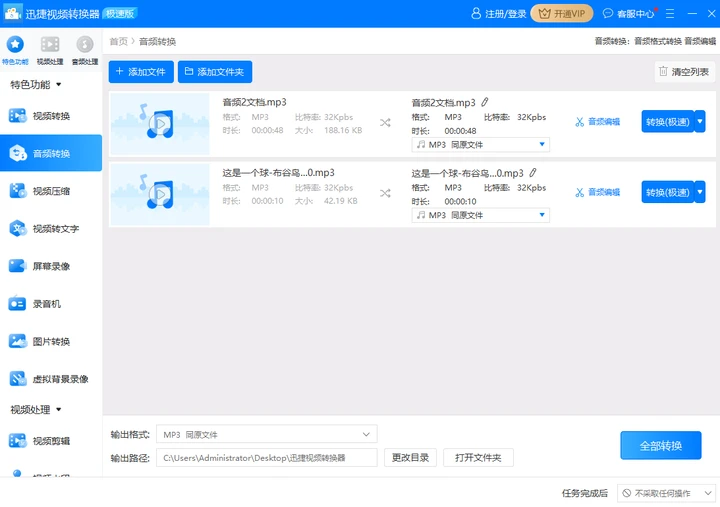Open 虚拟背景录像 in the sidebar

tap(51, 379)
